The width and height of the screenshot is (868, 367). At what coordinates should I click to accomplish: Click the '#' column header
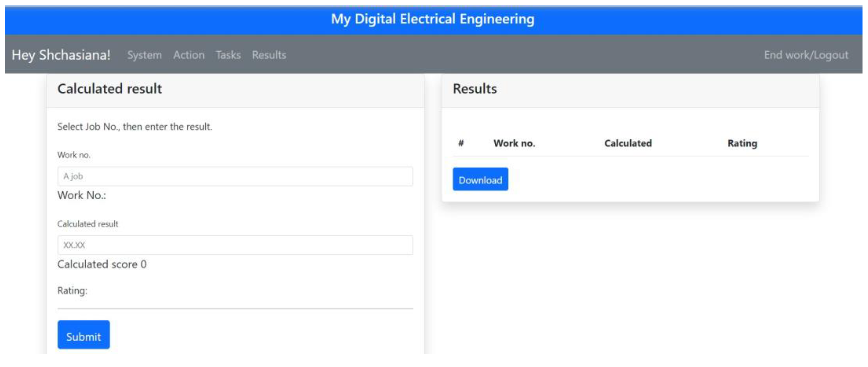[461, 143]
